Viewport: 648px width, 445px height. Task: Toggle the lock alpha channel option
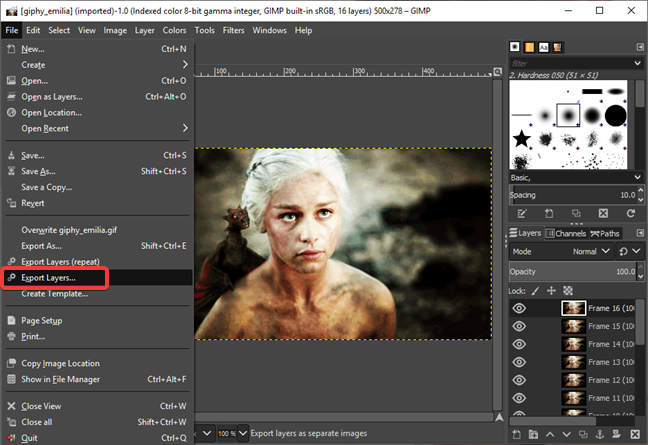568,291
